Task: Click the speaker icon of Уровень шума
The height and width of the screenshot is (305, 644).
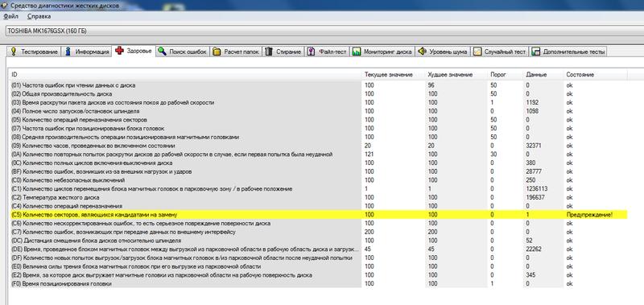Action: coord(422,52)
